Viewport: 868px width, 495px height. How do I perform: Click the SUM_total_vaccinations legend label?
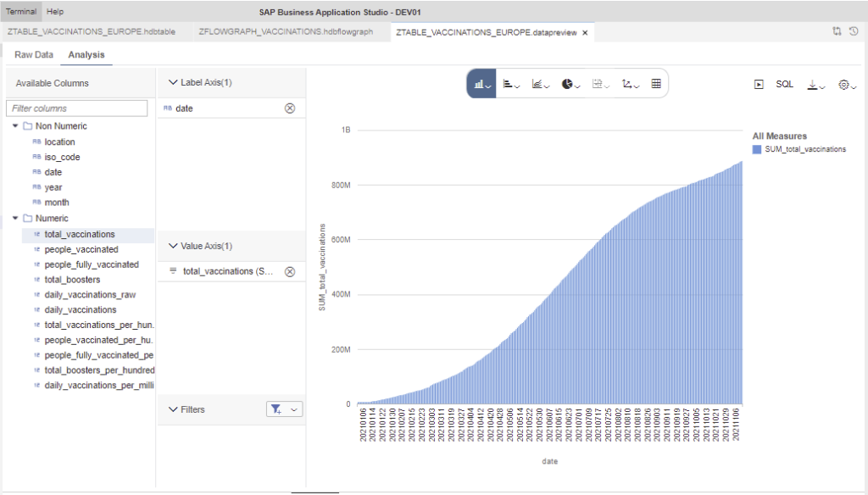(805, 149)
